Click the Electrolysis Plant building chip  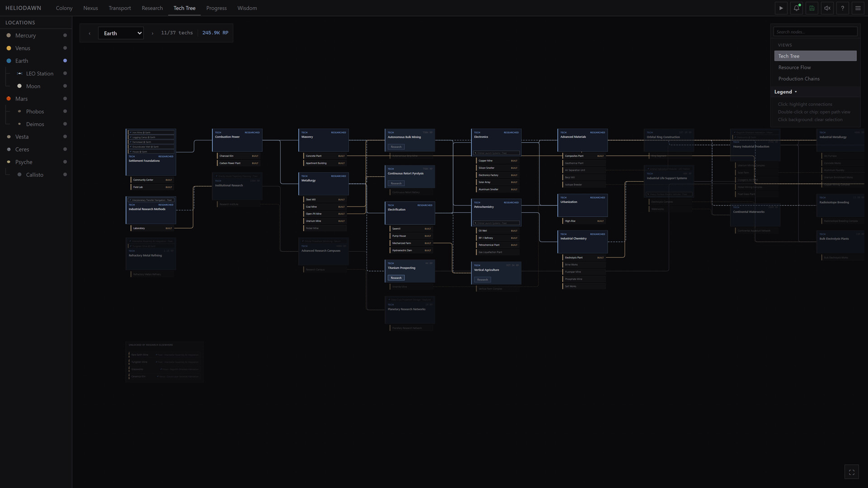click(x=584, y=258)
